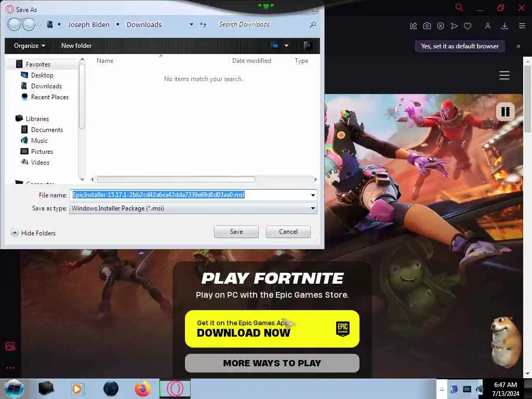The width and height of the screenshot is (532, 399).
Task: Select Documents library
Action: [x=47, y=129]
